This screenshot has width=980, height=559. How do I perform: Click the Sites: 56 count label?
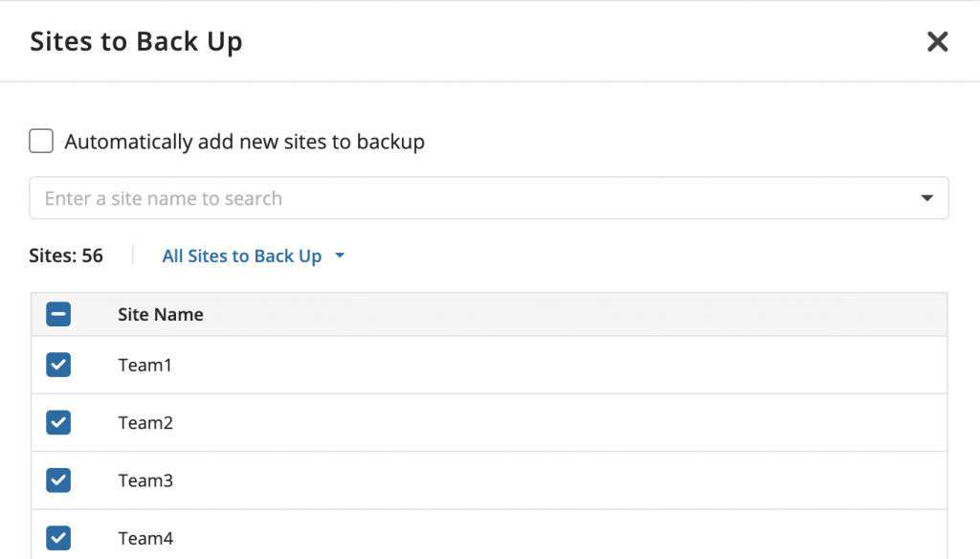pos(65,255)
